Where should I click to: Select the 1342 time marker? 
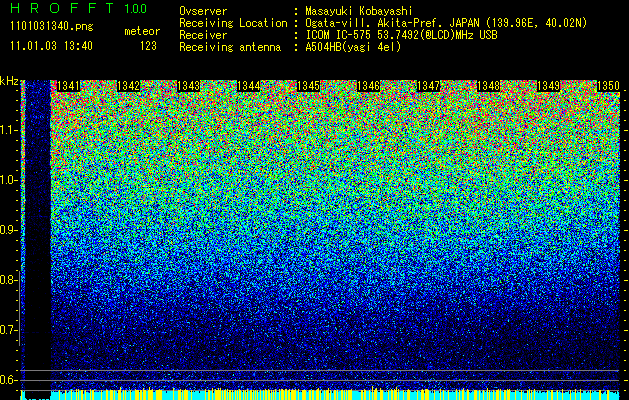coord(128,86)
